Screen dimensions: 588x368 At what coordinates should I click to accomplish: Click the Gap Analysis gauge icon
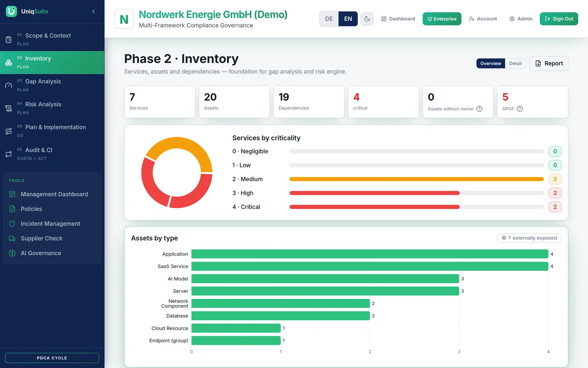(x=8, y=85)
